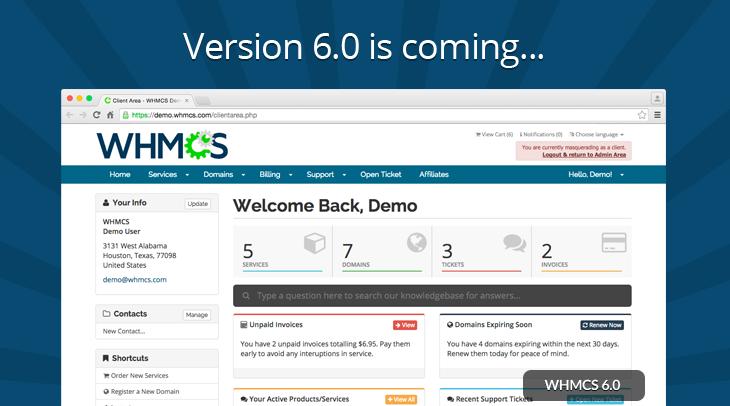The height and width of the screenshot is (406, 730).
Task: Expand the Hello, Demo! account menu
Action: [x=595, y=175]
